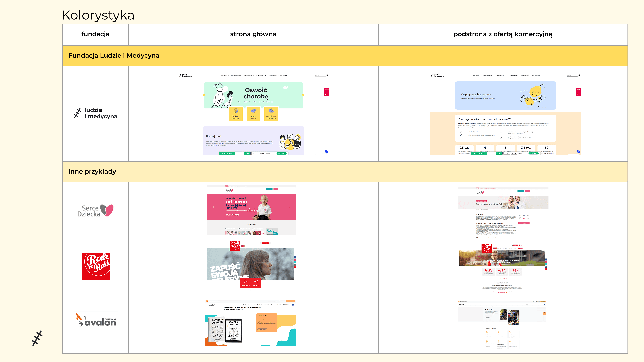The height and width of the screenshot is (362, 644).
Task: Click the ludzie i medycyna site logo above the Oswoić chorobę banner
Action: [x=185, y=75]
